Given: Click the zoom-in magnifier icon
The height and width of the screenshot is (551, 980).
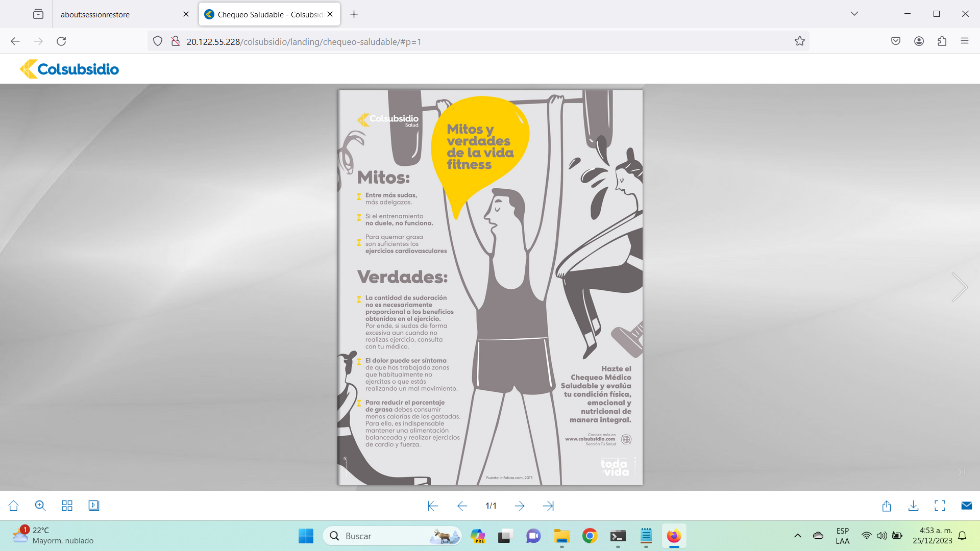Looking at the screenshot, I should 40,506.
